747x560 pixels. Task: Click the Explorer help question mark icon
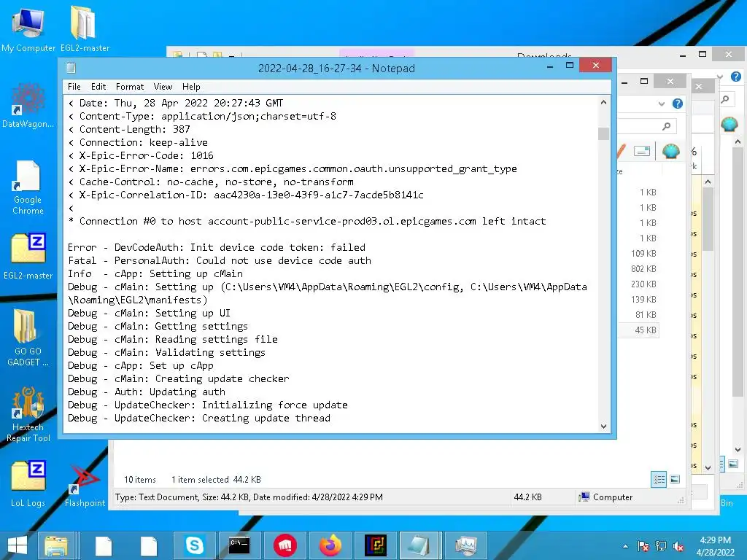678,104
